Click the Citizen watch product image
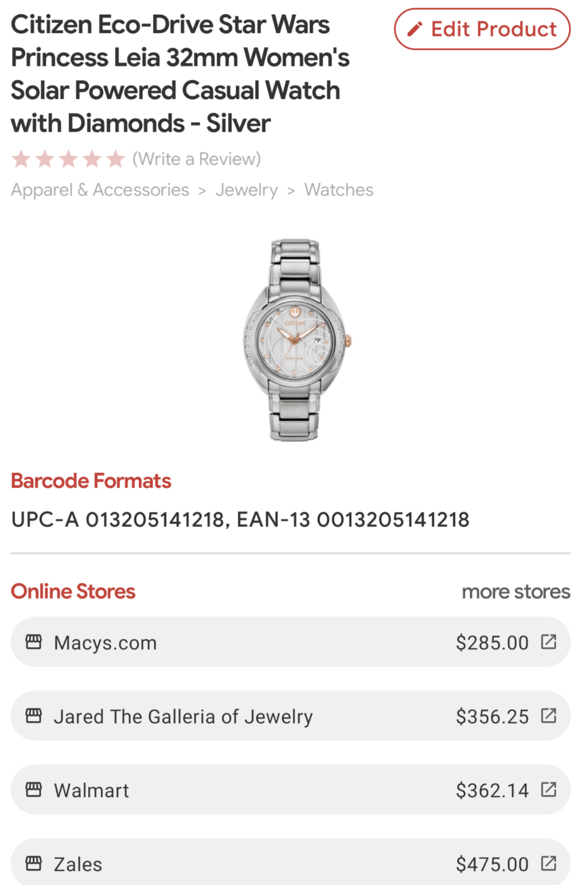The image size is (588, 885). [295, 340]
